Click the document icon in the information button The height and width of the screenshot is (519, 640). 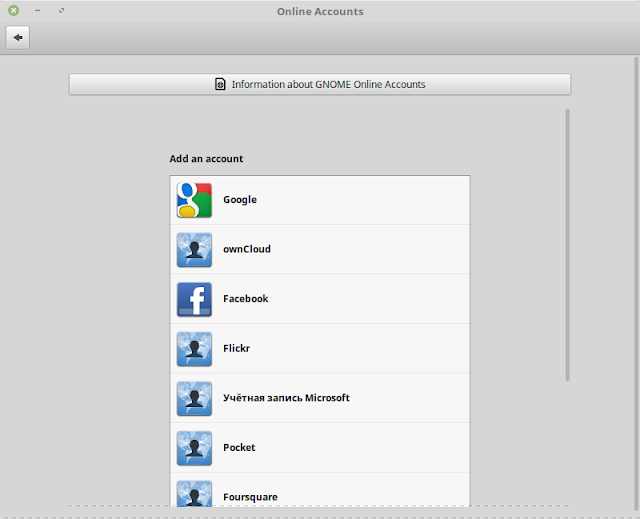point(220,84)
